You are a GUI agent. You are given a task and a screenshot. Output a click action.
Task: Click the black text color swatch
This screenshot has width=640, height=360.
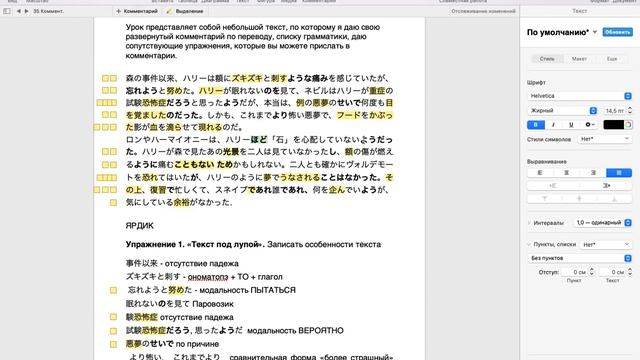(613, 124)
